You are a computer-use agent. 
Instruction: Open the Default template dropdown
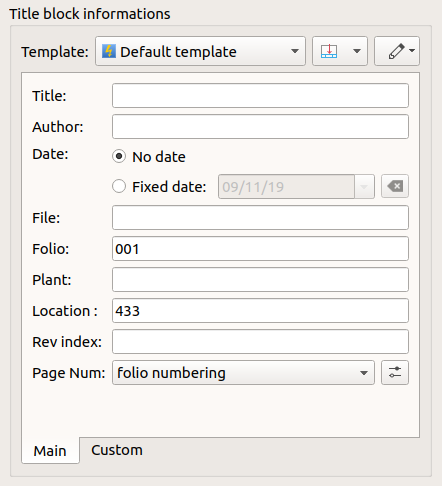200,51
